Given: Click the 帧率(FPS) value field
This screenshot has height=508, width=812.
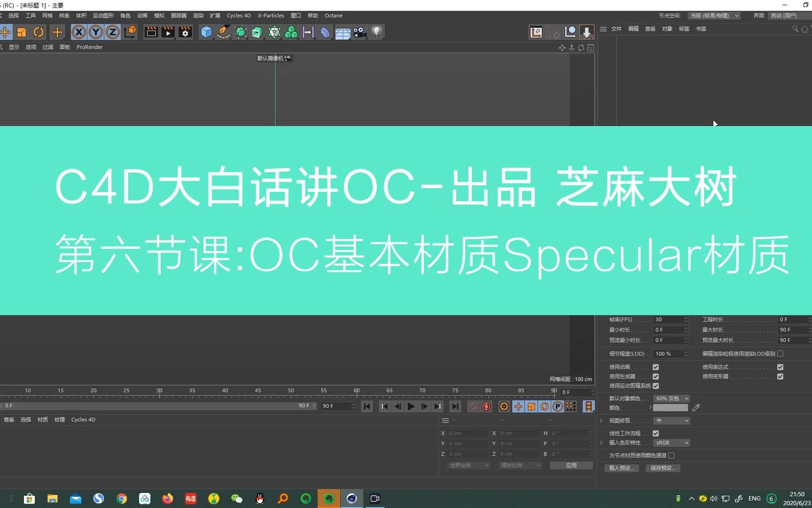Looking at the screenshot, I should (671, 319).
